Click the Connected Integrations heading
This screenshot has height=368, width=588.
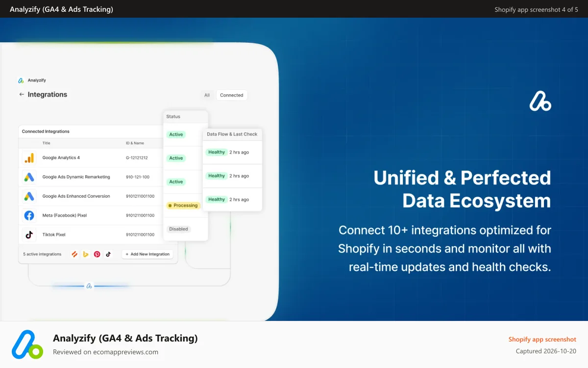click(46, 131)
